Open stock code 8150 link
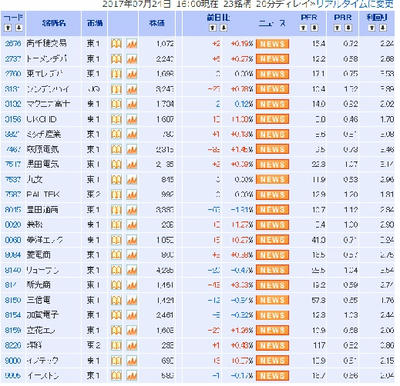Viewport: 400px width, 386px height. (x=13, y=300)
